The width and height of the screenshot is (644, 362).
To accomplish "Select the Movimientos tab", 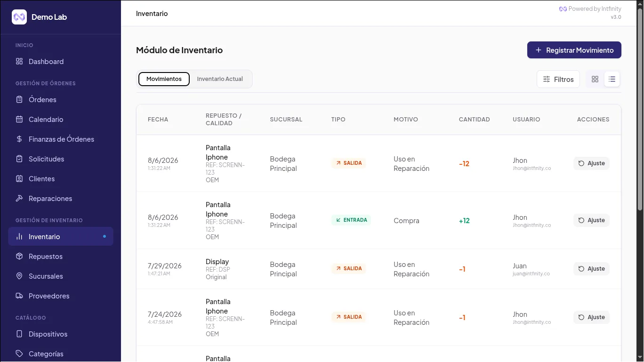I will tap(164, 79).
